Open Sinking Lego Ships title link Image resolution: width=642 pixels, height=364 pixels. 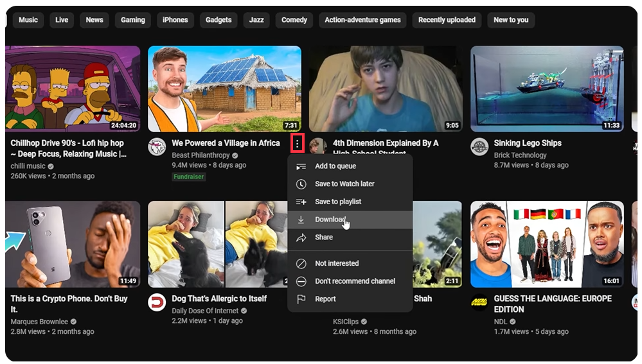click(528, 143)
